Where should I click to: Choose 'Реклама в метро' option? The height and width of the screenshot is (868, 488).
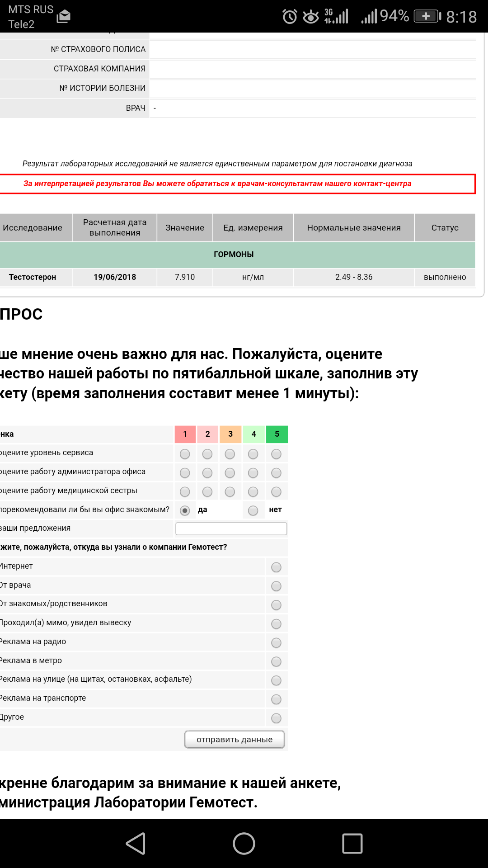(x=276, y=662)
